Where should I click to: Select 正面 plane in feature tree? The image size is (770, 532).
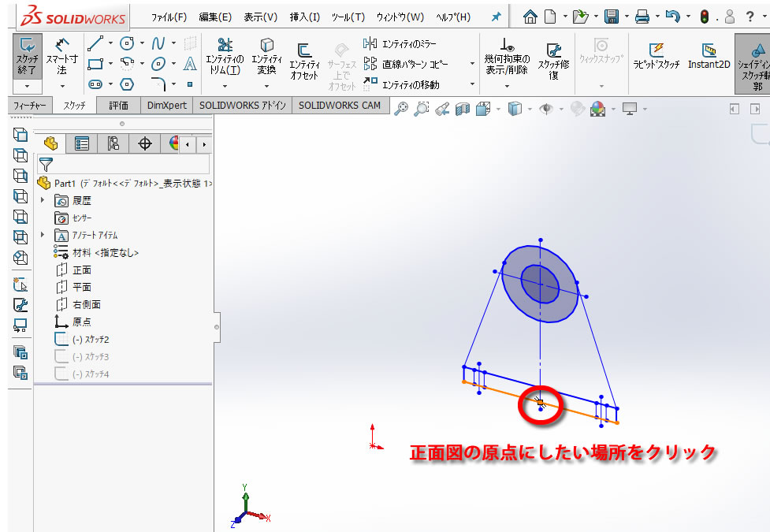[73, 270]
